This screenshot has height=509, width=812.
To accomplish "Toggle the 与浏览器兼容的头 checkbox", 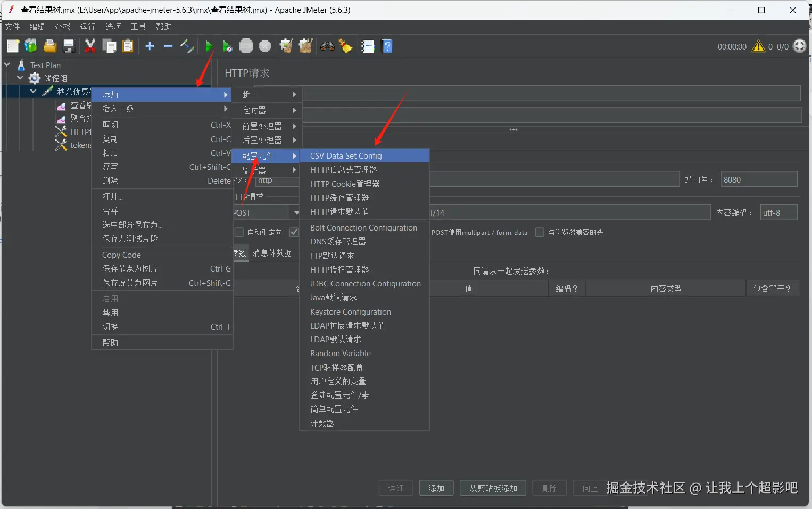I will [540, 232].
